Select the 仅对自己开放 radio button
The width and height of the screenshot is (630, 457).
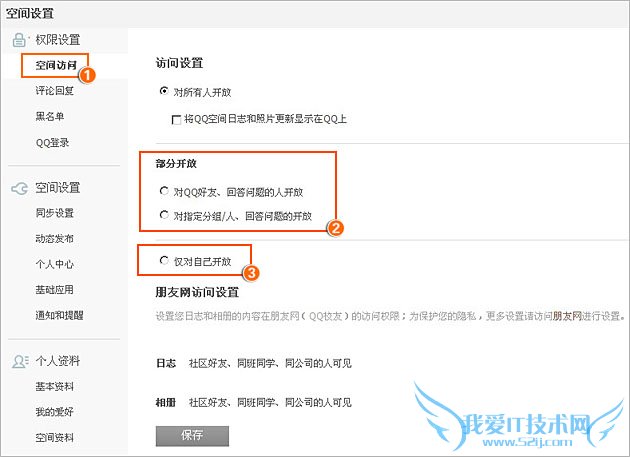coord(164,260)
